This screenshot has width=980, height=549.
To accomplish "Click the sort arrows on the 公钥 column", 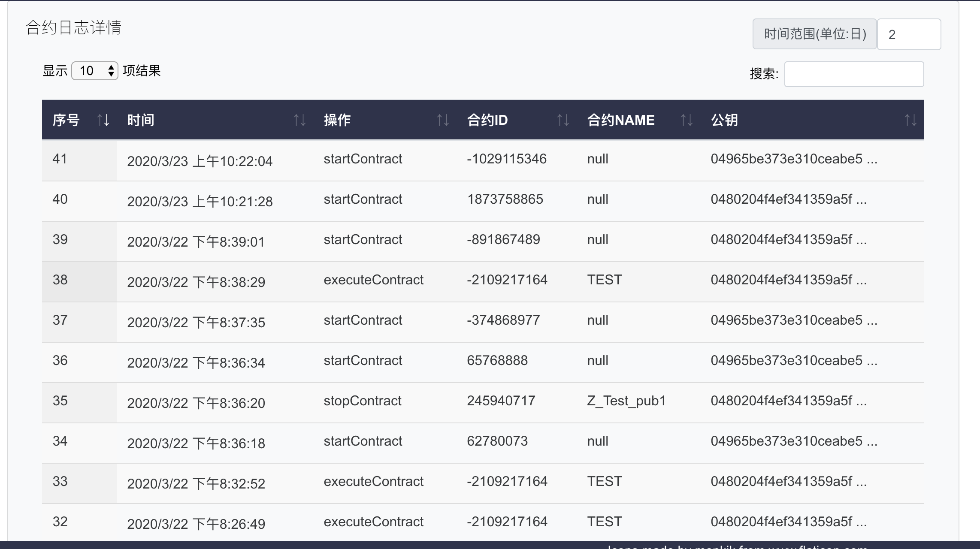I will click(x=910, y=120).
